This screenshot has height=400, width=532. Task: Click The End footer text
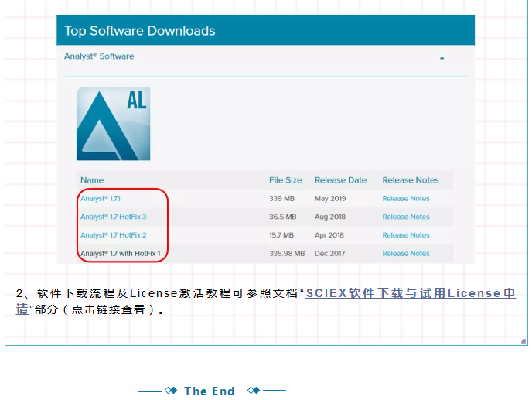[209, 391]
